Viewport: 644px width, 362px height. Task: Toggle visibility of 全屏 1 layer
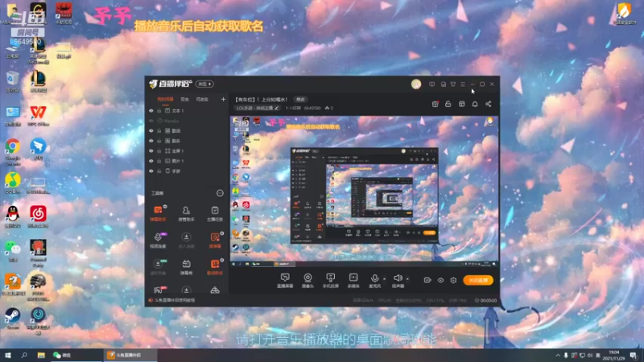[x=151, y=151]
